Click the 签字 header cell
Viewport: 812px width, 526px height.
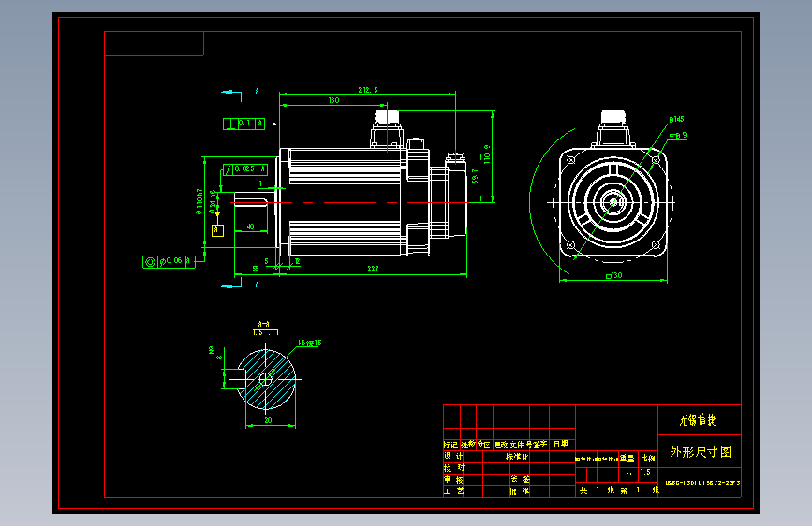pos(539,445)
